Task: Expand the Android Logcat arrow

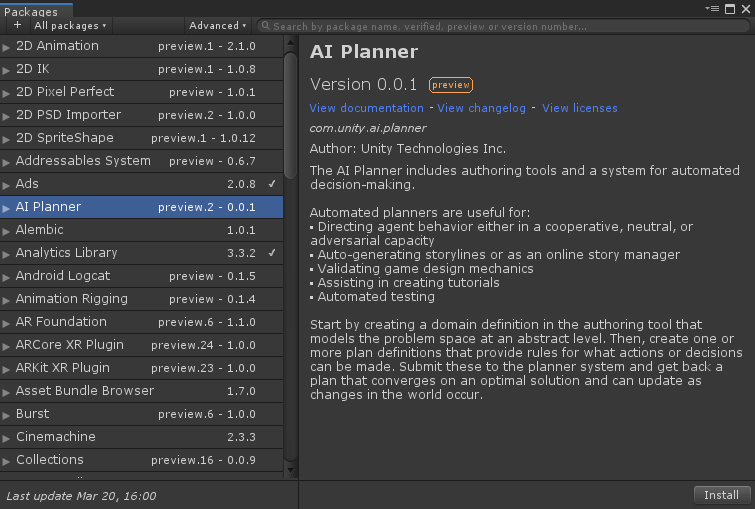Action: pyautogui.click(x=6, y=277)
